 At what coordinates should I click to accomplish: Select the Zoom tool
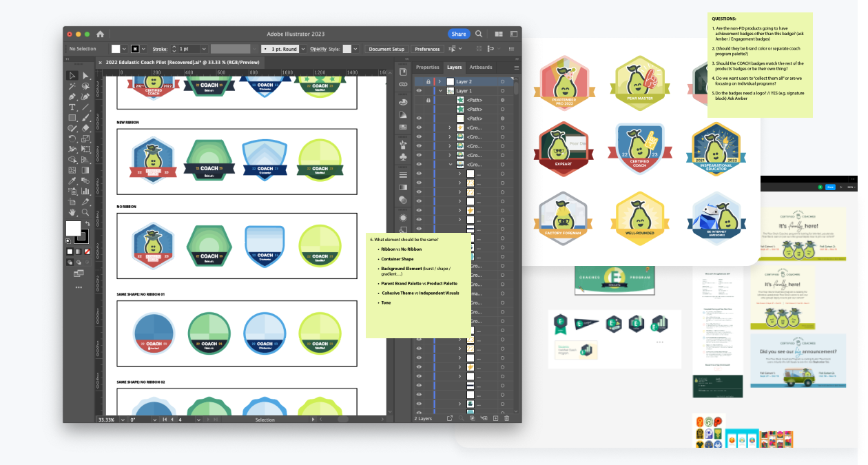pos(85,212)
